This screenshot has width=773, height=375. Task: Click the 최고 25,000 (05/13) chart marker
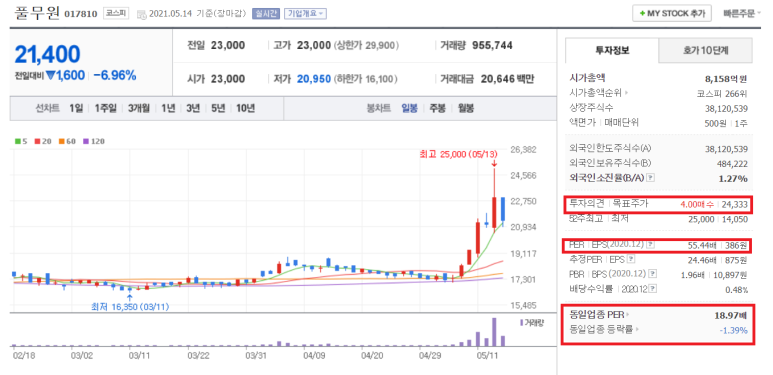click(459, 155)
